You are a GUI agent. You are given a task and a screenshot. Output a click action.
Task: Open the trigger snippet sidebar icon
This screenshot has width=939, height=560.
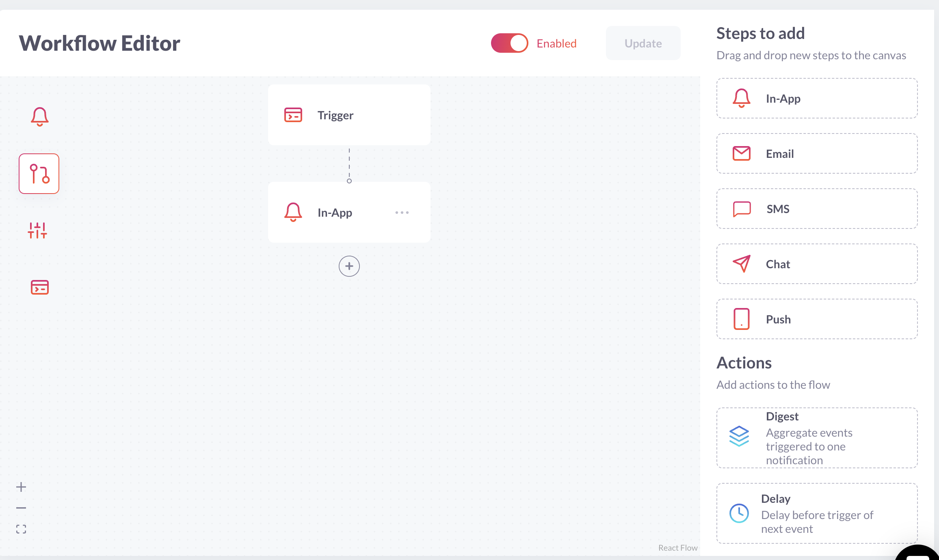click(39, 287)
